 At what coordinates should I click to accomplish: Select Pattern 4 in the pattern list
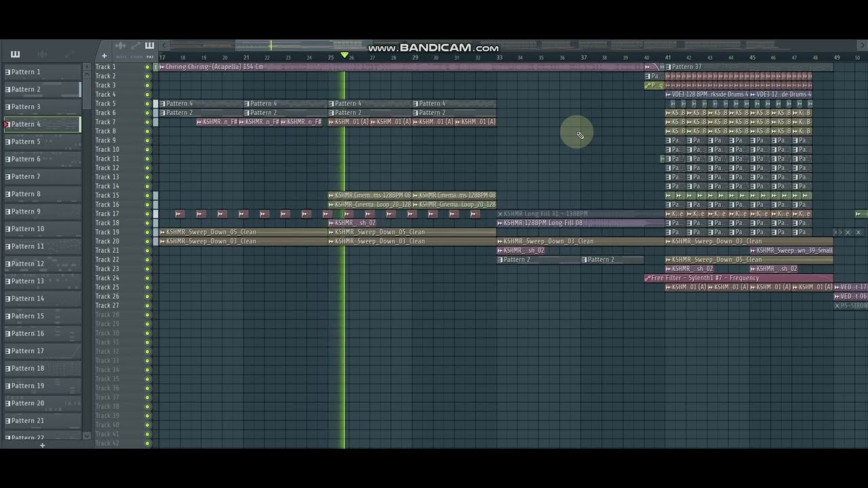[x=42, y=124]
